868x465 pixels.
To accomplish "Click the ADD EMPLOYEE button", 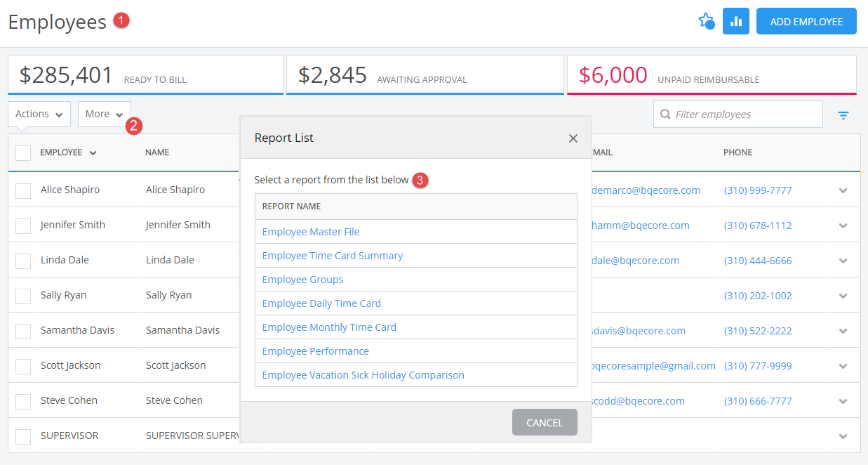I will [x=806, y=21].
